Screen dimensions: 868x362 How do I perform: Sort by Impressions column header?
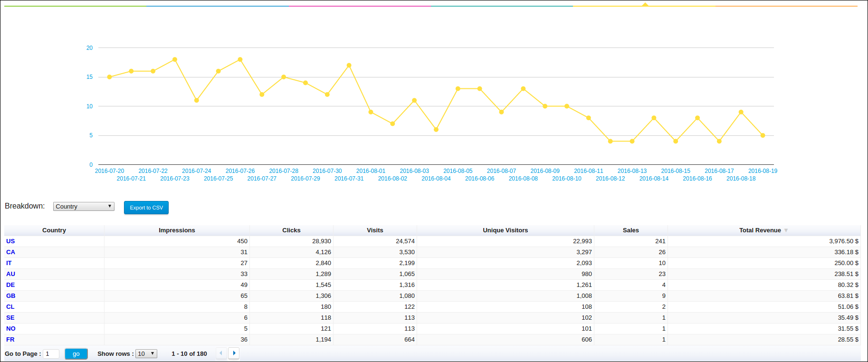click(x=177, y=230)
